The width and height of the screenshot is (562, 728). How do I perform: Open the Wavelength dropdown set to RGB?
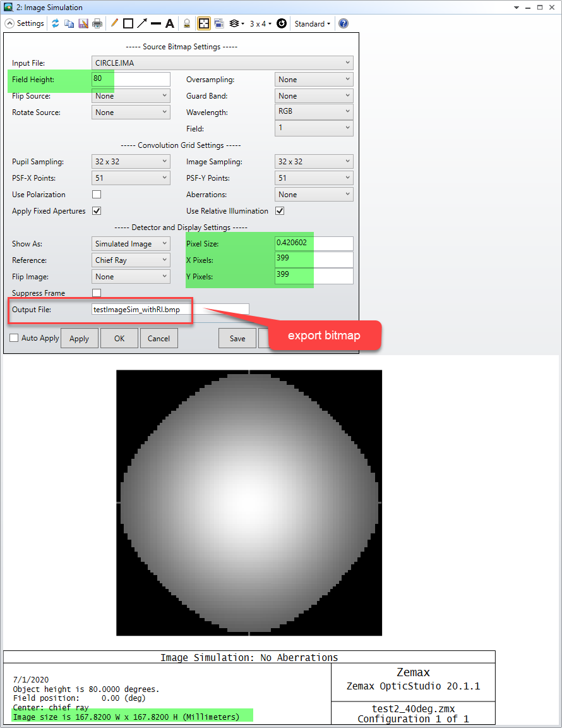click(314, 111)
